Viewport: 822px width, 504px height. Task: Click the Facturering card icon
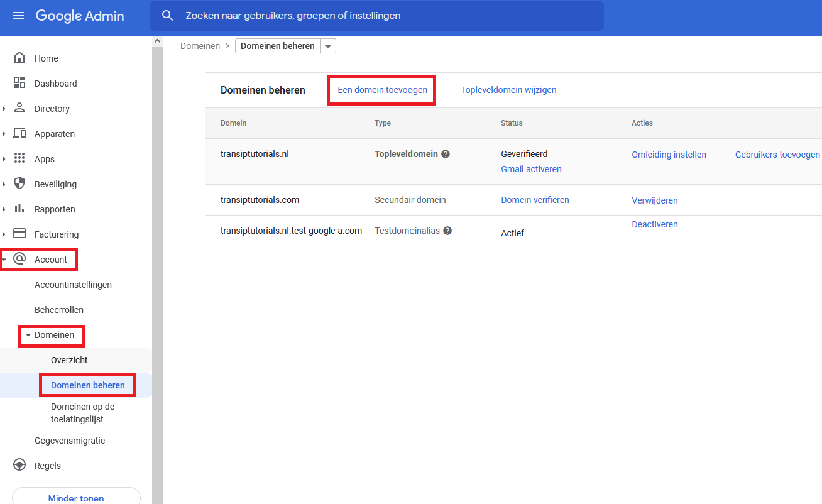[x=19, y=234]
